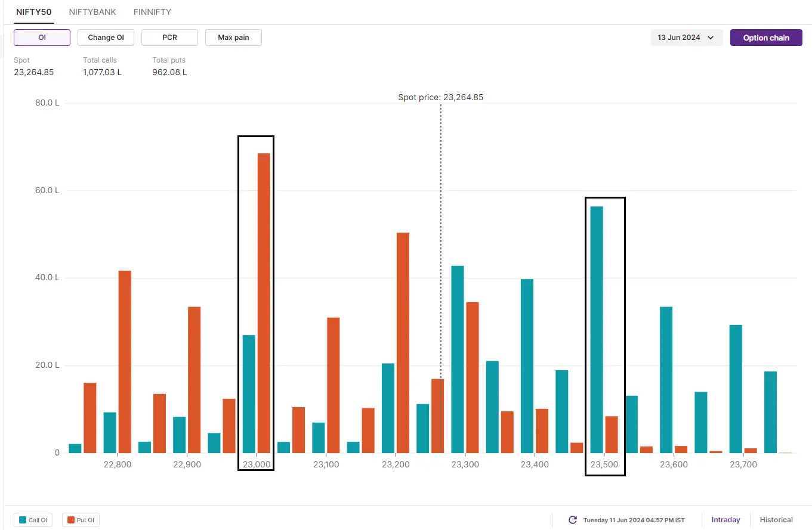Click the 23,400 x-axis label

click(x=535, y=464)
